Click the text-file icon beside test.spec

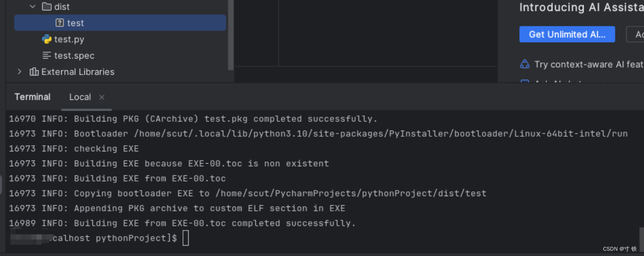[x=46, y=56]
